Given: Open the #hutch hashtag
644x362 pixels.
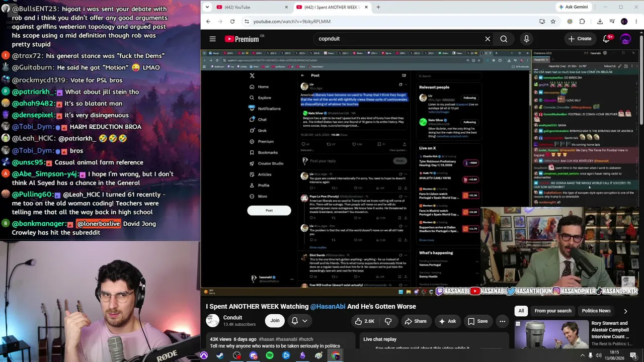Looking at the screenshot, I should point(306,339).
